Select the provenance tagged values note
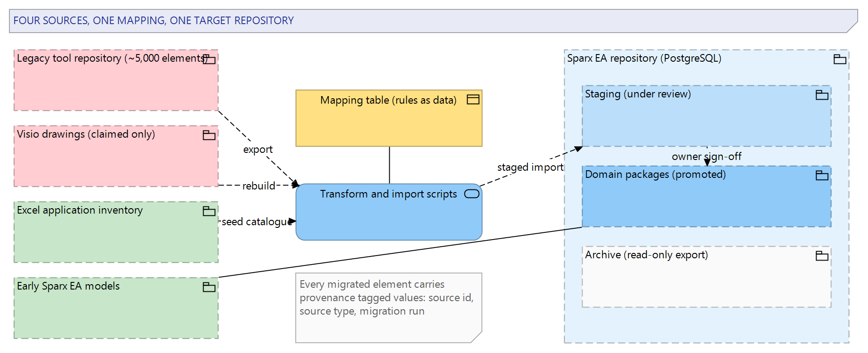Screen dimensions: 868x353 [389, 308]
